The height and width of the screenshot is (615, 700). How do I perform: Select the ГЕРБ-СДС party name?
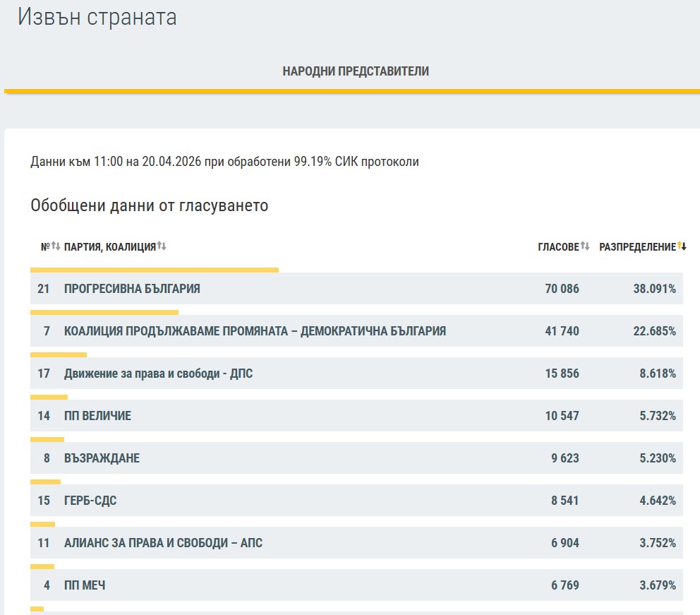point(90,501)
